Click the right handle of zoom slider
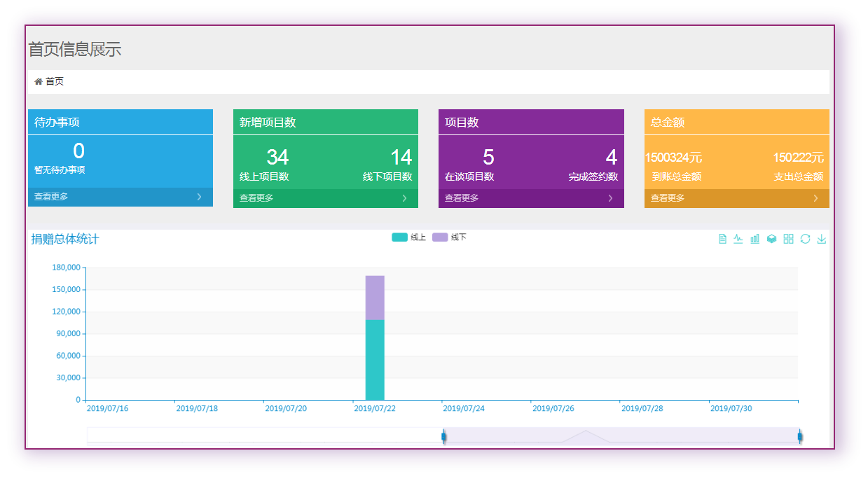 click(x=799, y=436)
